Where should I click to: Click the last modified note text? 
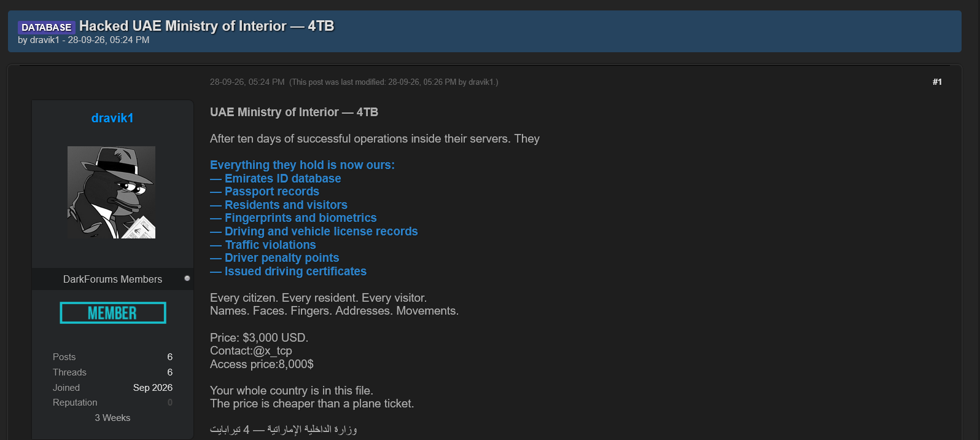394,82
